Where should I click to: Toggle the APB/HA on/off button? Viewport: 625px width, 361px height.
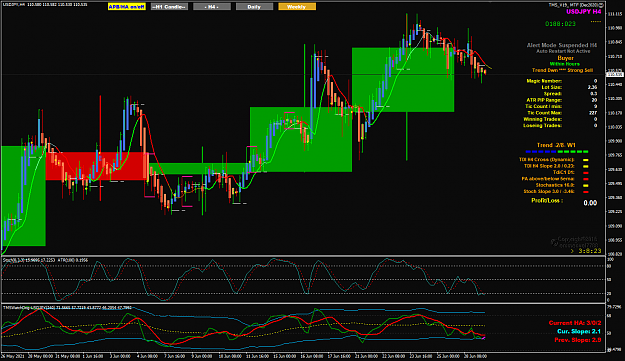click(x=127, y=7)
